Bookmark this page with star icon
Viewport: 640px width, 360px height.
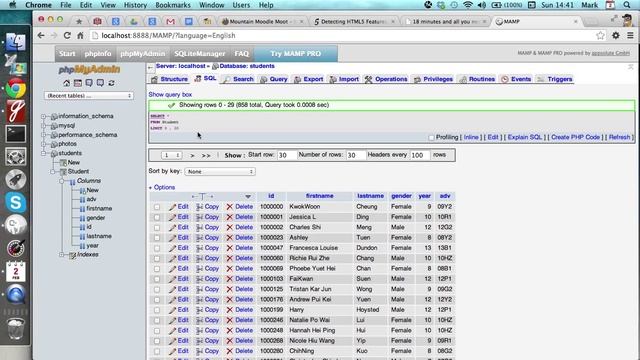600,36
